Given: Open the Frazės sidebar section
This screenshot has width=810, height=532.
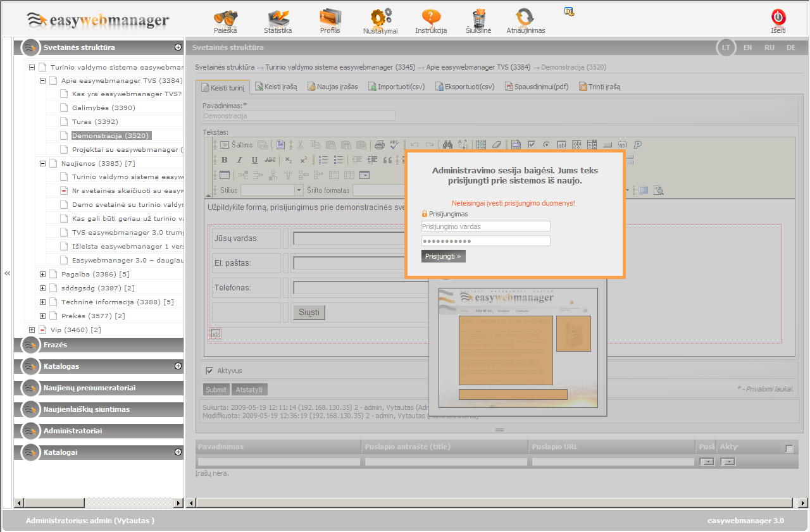Looking at the screenshot, I should click(x=99, y=345).
